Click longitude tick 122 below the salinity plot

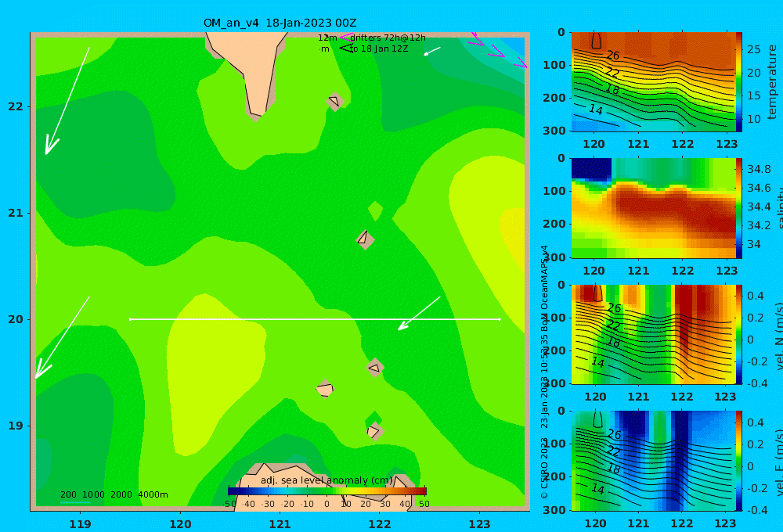coord(683,271)
